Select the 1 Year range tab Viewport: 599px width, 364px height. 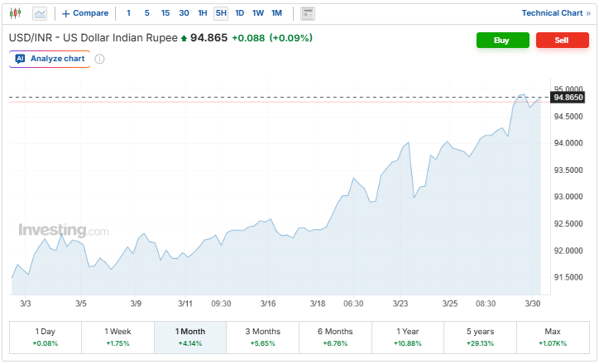407,337
